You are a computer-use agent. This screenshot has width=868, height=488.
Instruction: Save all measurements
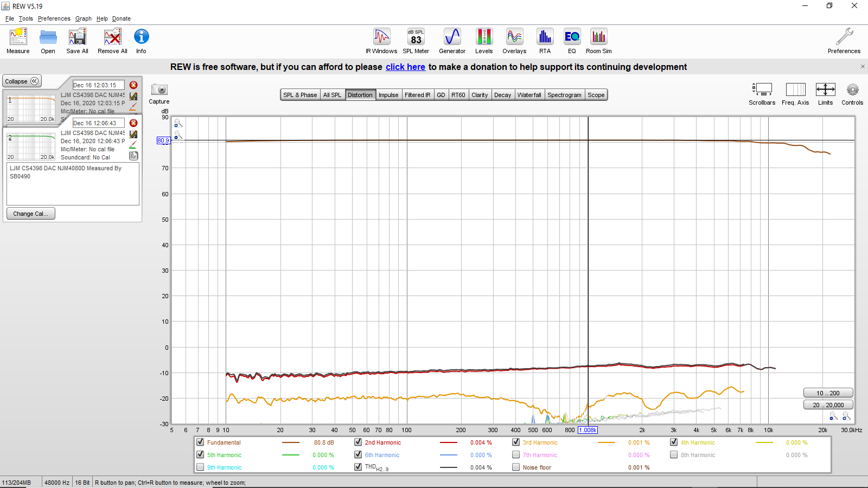click(77, 41)
